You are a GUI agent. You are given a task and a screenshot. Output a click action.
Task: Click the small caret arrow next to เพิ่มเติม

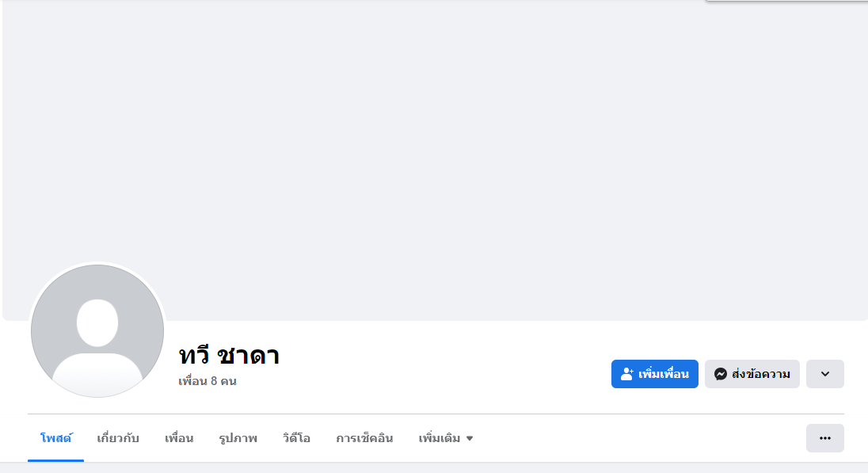pyautogui.click(x=470, y=438)
